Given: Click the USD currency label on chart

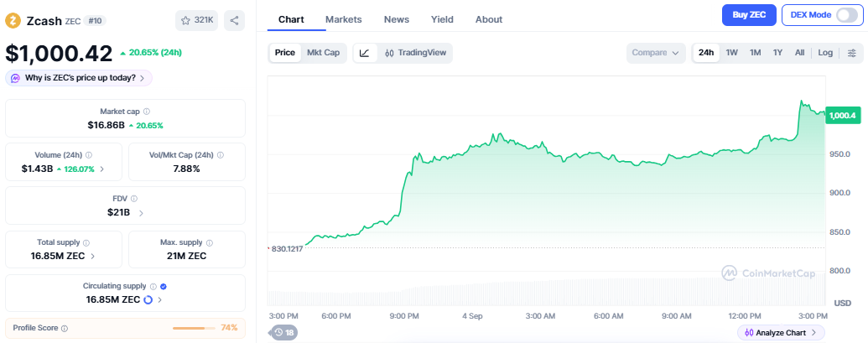Looking at the screenshot, I should point(843,304).
